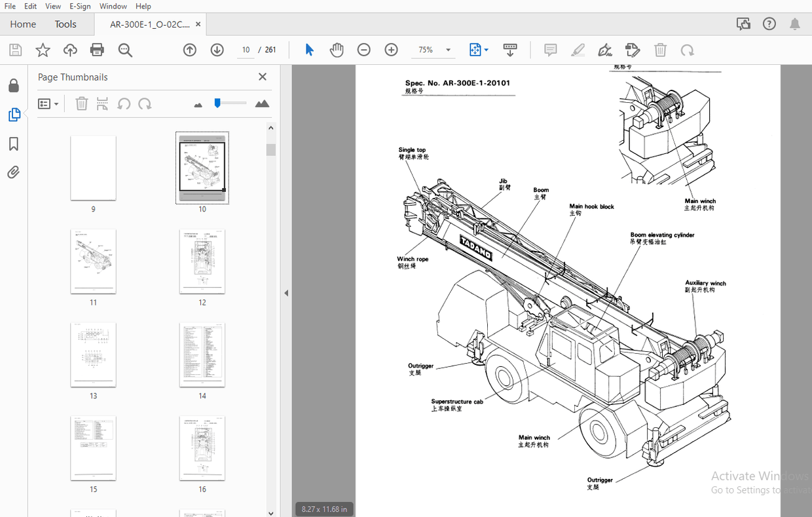Delete the selected page thumbnail
The height and width of the screenshot is (517, 812).
(81, 103)
